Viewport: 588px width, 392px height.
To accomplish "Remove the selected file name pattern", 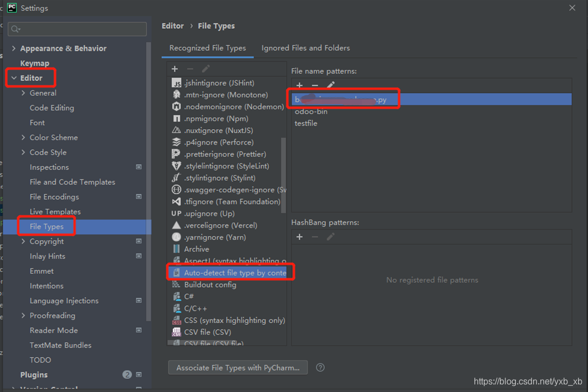I will [x=314, y=85].
